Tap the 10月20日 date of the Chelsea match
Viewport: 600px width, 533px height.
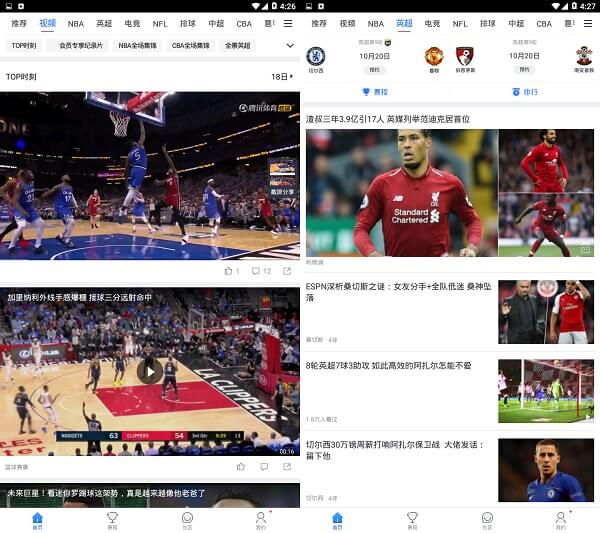[375, 56]
